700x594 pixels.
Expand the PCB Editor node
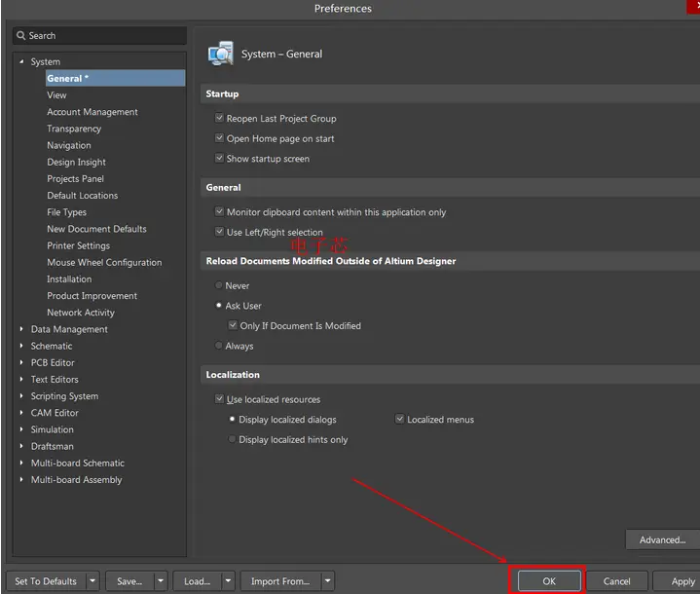click(21, 362)
